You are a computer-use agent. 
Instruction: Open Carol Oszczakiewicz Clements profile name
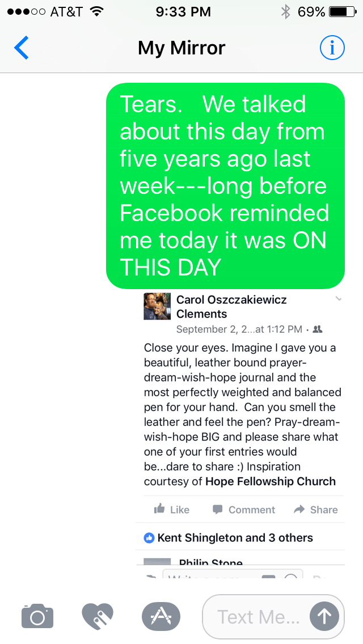point(231,307)
